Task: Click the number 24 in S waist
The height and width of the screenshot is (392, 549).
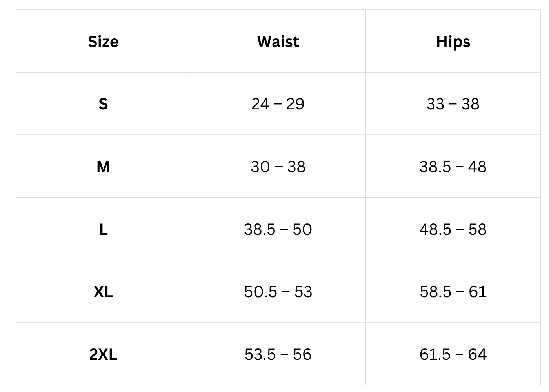Action: point(260,104)
